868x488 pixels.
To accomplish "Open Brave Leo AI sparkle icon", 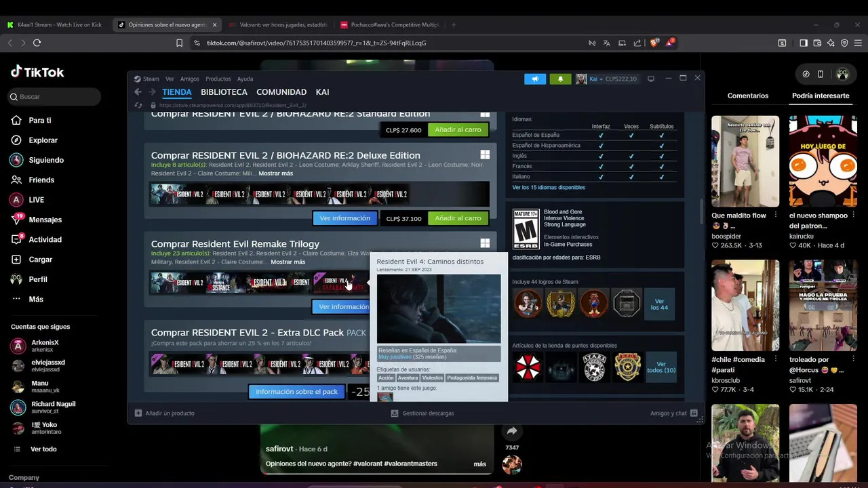I will 831,43.
